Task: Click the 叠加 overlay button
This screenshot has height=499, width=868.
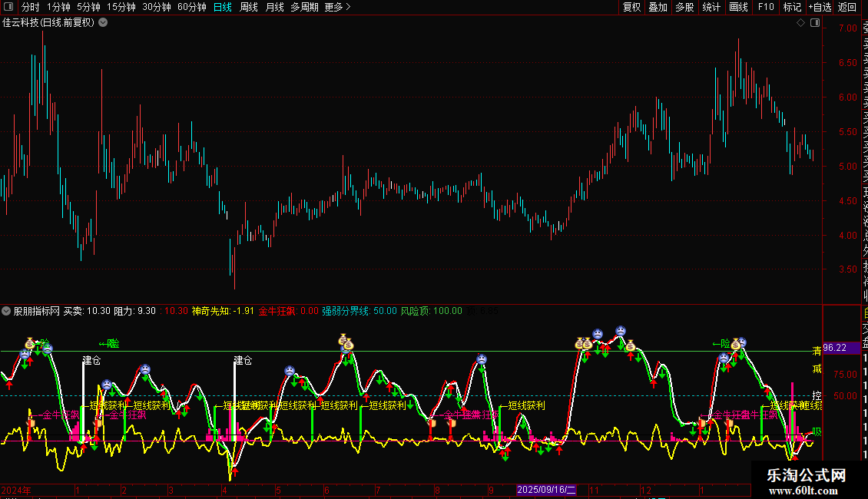Action: 658,7
